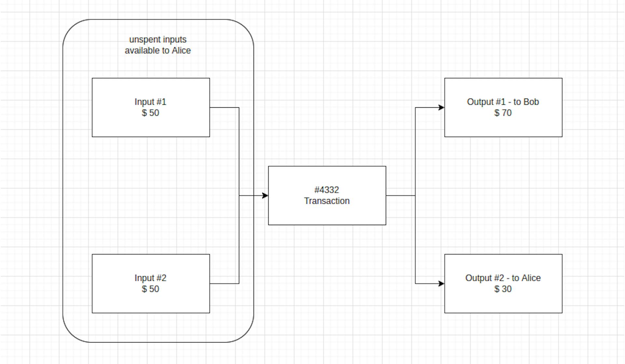625x364 pixels.
Task: Click the '$ 70' amount text
Action: pos(503,113)
